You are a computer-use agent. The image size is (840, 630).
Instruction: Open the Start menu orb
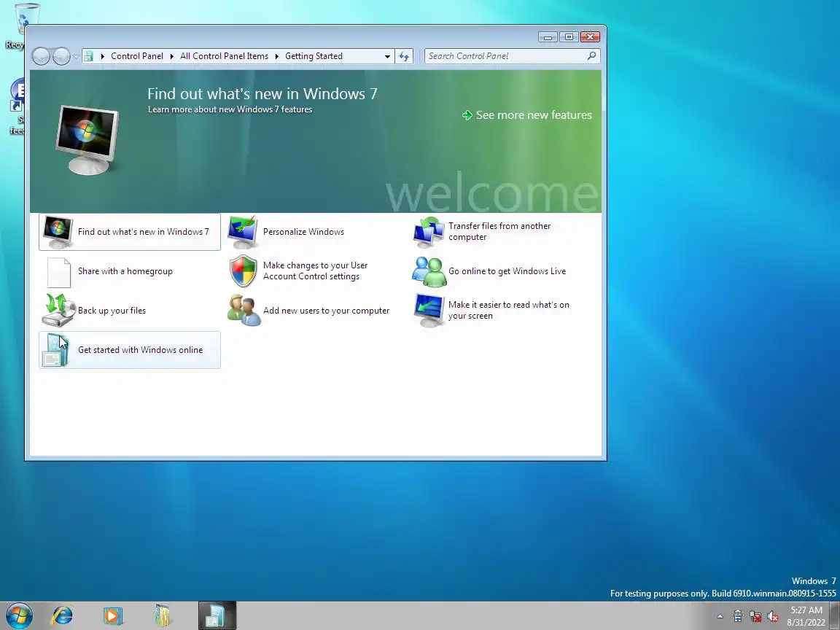19,615
